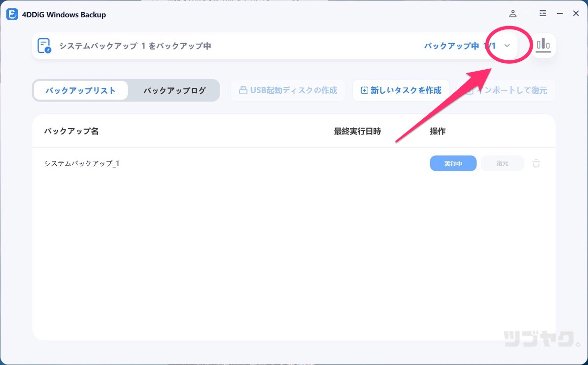Open the hamburger menu icon top right

(542, 13)
